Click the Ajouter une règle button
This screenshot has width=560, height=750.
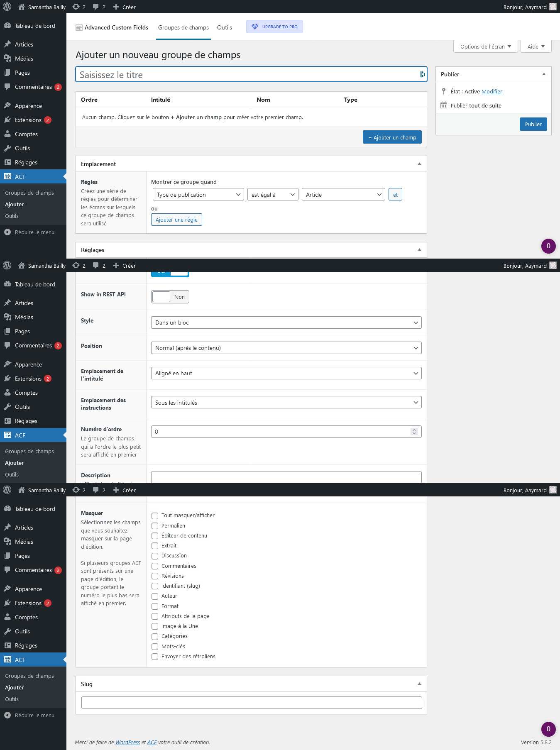point(176,220)
